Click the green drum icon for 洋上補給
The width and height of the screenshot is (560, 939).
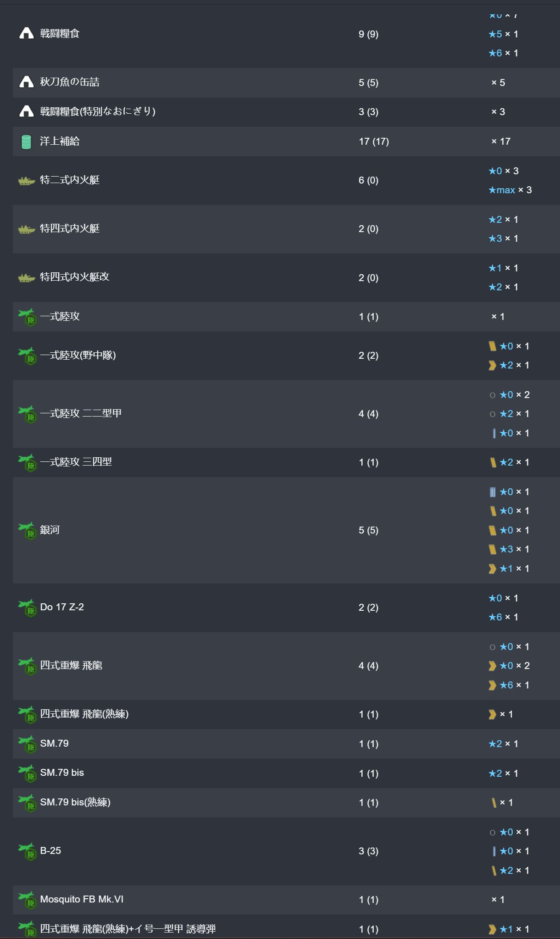(26, 141)
